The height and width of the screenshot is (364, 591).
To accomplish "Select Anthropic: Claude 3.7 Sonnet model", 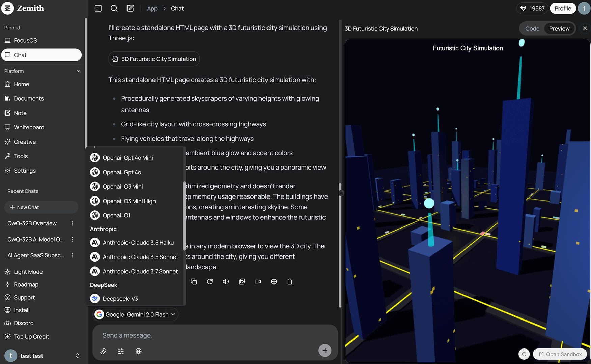I will click(140, 271).
